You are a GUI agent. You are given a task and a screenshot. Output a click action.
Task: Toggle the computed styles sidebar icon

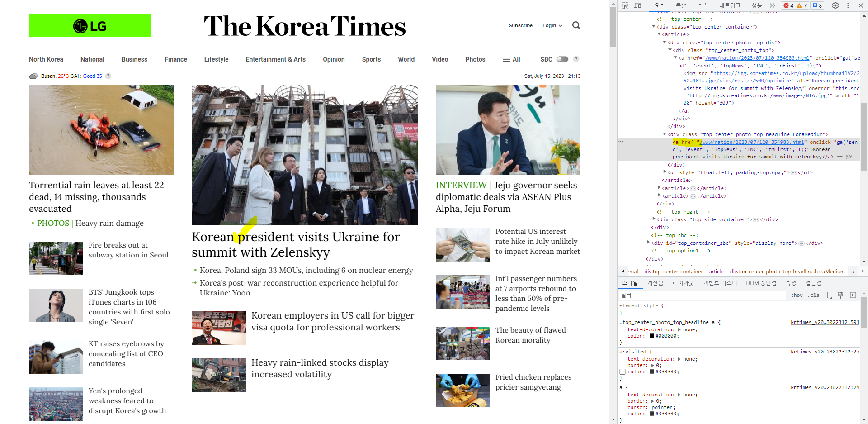853,295
